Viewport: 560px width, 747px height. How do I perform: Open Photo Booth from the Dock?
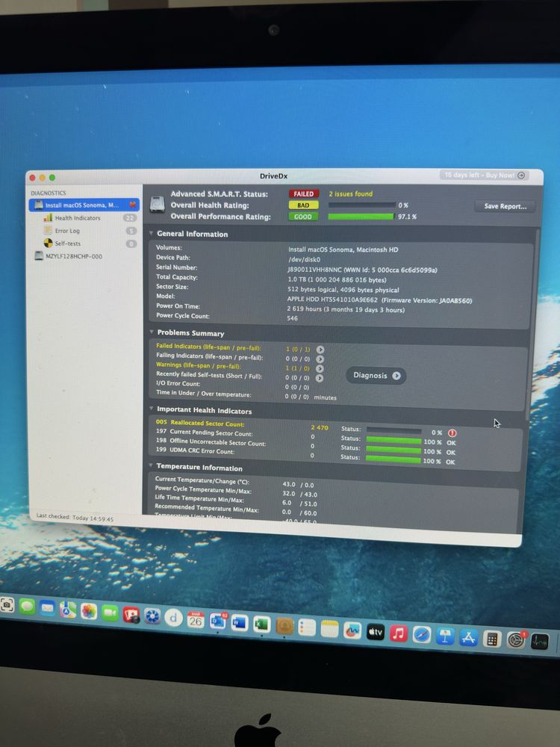(131, 615)
